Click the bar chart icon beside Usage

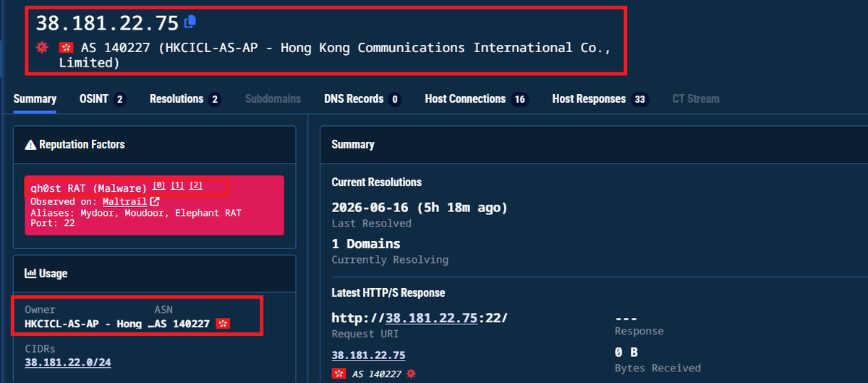coord(30,274)
